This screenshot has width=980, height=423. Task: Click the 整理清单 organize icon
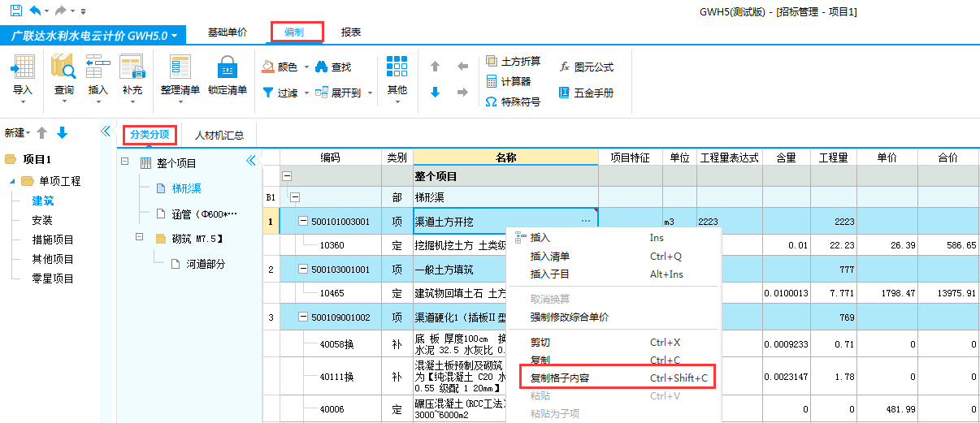(180, 67)
